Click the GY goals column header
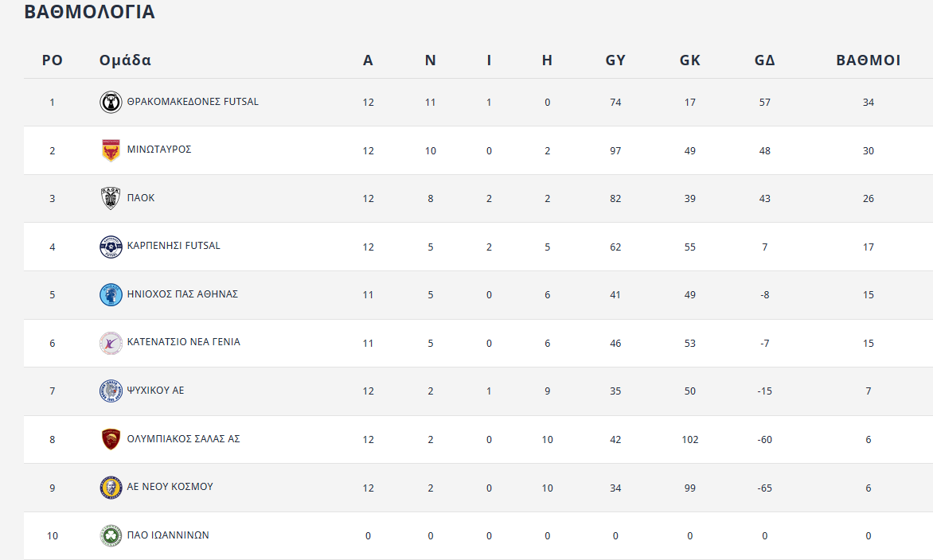This screenshot has width=933, height=560. (x=615, y=60)
